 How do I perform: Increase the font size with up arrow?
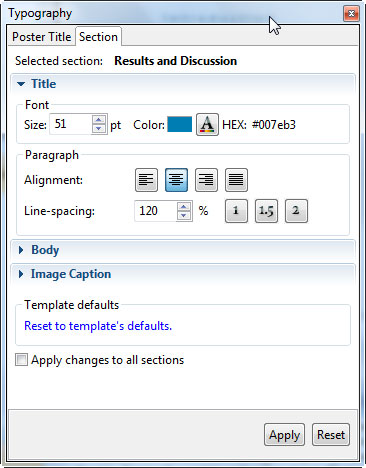[99, 120]
